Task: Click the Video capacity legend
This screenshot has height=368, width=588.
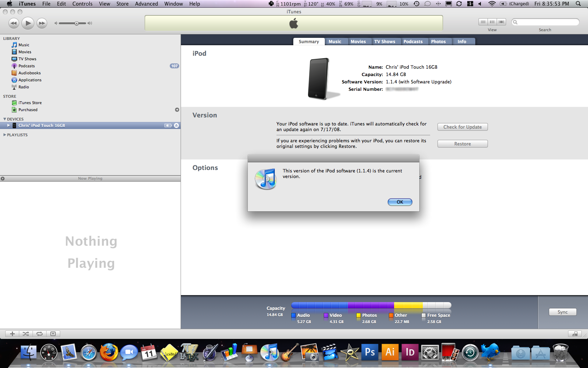Action: (x=334, y=318)
